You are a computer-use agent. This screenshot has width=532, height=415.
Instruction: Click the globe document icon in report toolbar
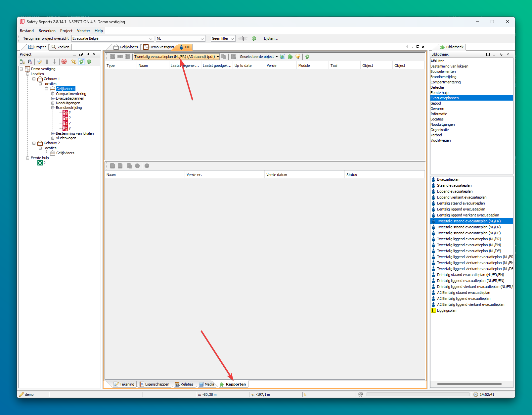coord(283,57)
